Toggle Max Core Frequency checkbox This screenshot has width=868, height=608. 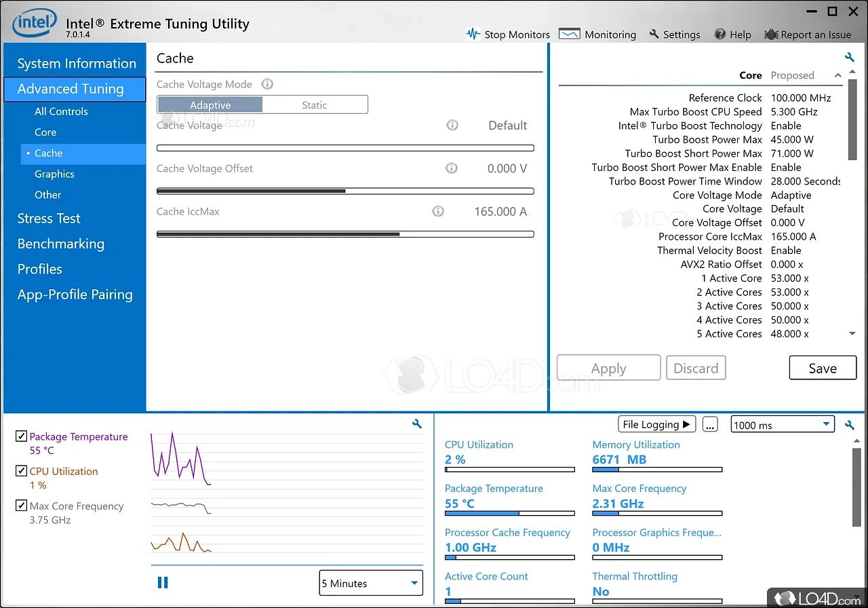tap(21, 505)
